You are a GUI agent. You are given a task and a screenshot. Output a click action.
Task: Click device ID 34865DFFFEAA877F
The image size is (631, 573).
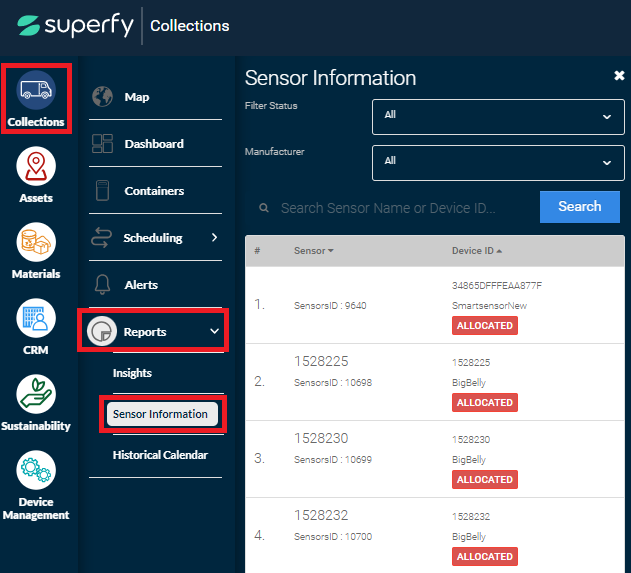click(x=497, y=286)
